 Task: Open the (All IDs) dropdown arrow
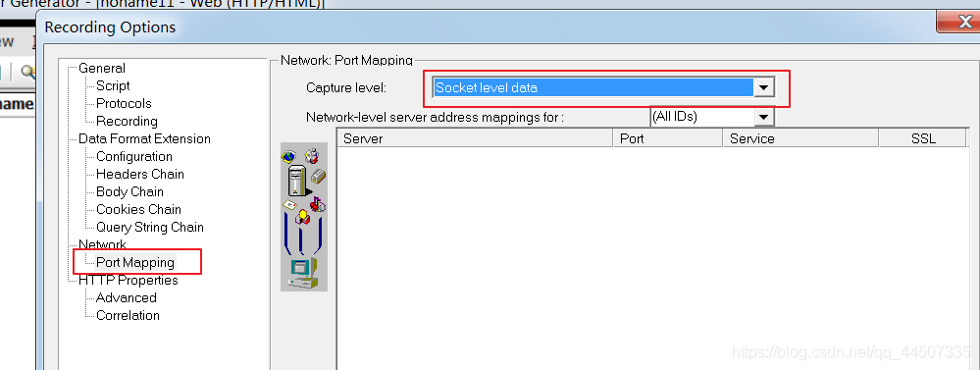pyautogui.click(x=763, y=117)
